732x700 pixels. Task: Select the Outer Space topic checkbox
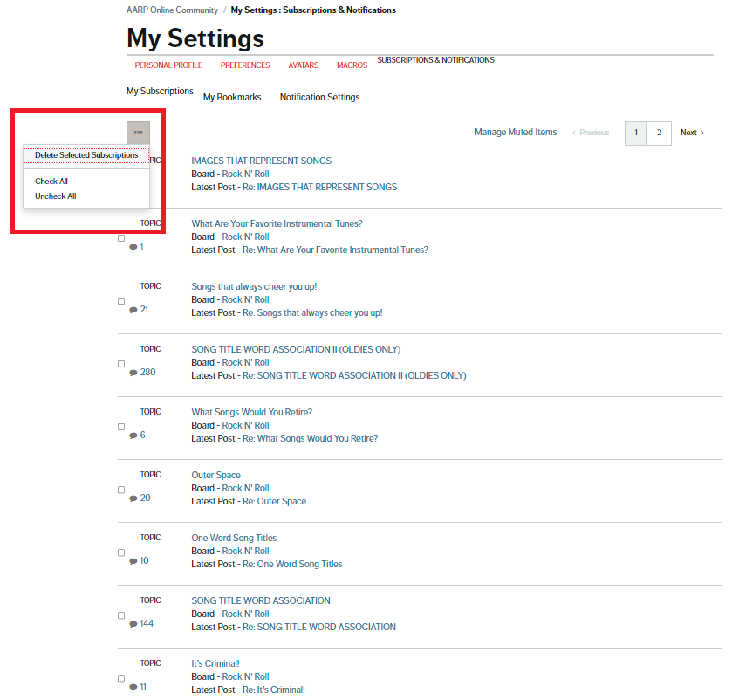pos(121,490)
